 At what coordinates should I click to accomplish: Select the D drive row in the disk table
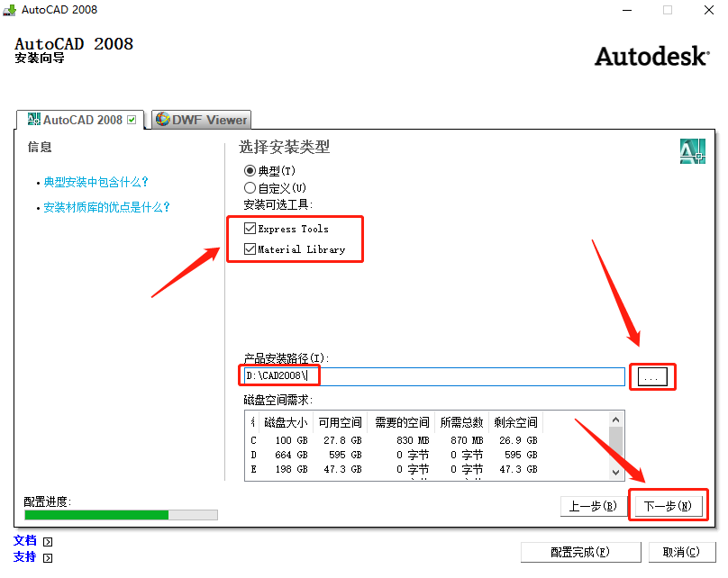395,455
